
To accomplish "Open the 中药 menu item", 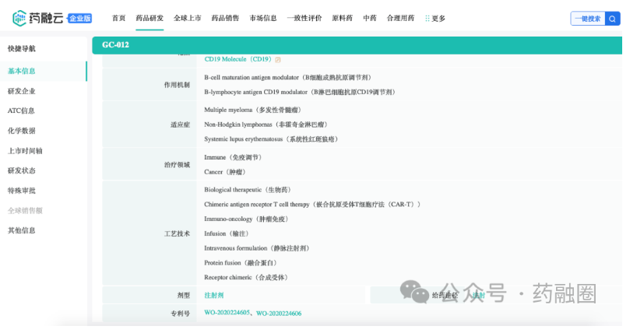I will coord(370,18).
